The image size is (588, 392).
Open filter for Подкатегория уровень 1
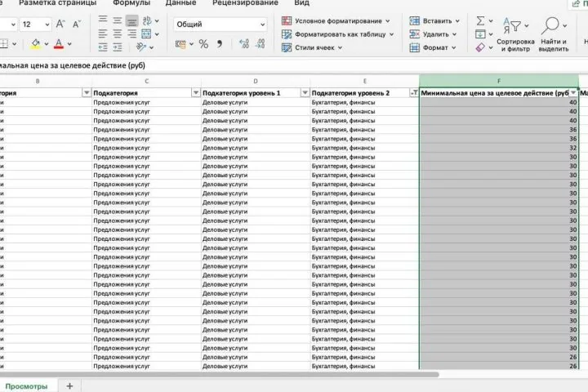pos(305,92)
